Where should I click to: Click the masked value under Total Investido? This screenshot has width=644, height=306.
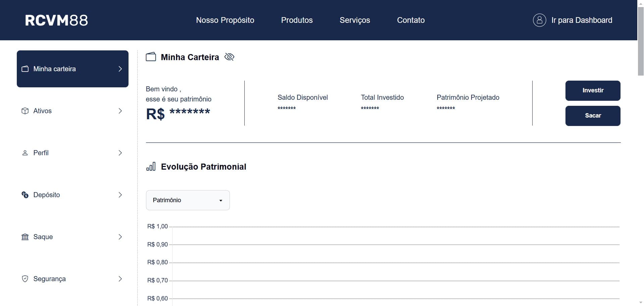point(370,108)
